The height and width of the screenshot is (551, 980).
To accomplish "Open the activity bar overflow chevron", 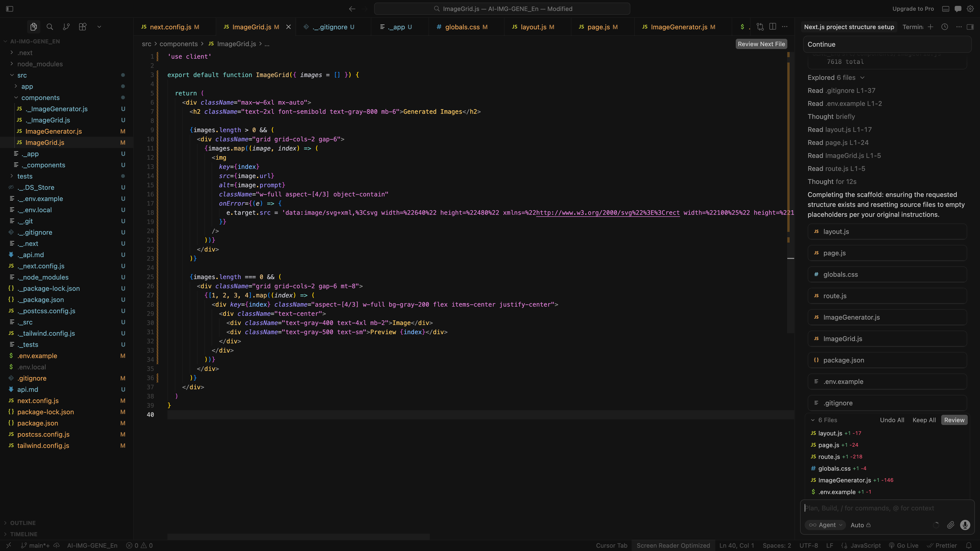I will click(99, 27).
